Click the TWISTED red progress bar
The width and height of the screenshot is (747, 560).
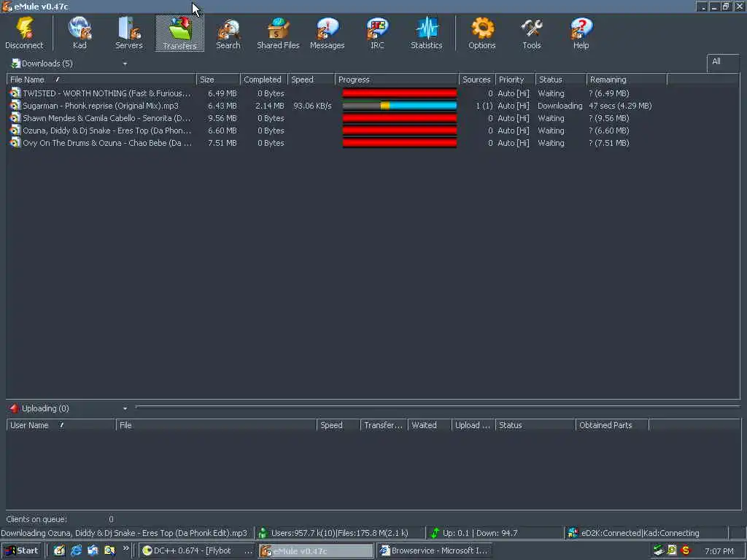point(400,93)
